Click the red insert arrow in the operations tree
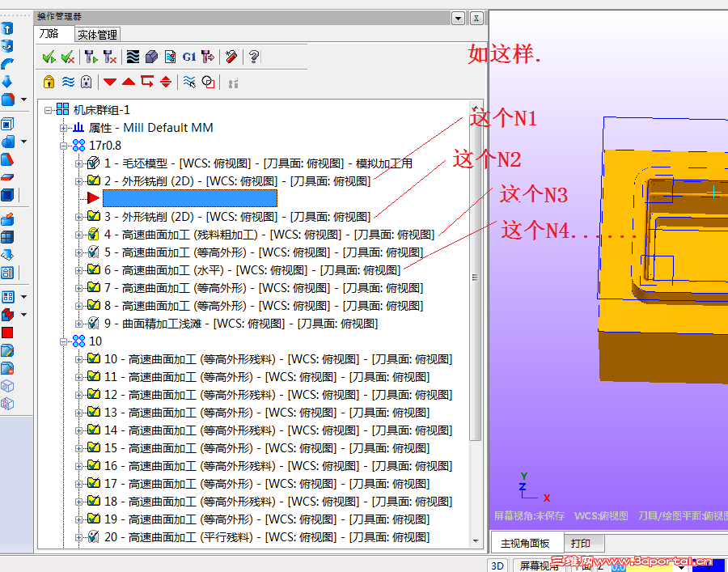The image size is (728, 572). pyautogui.click(x=93, y=198)
